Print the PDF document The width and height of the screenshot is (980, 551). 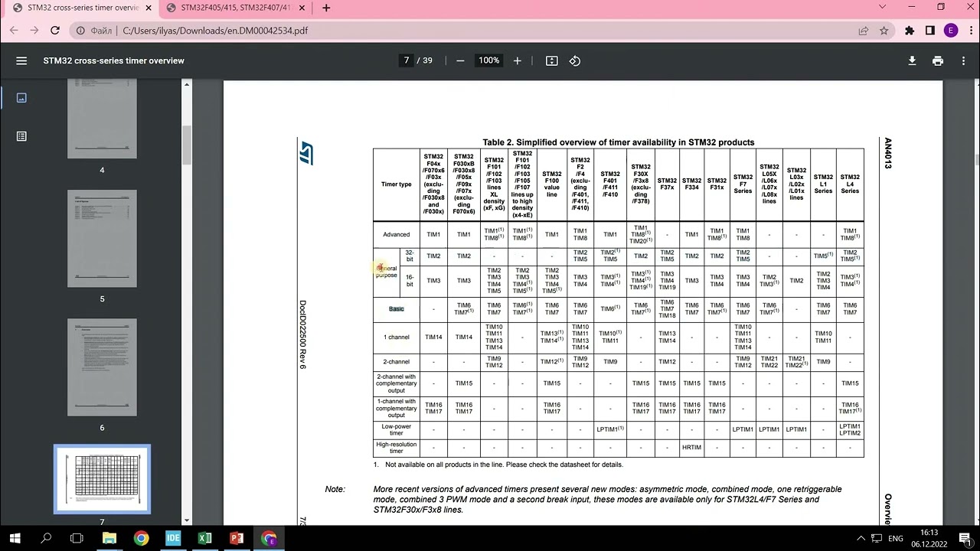click(938, 60)
